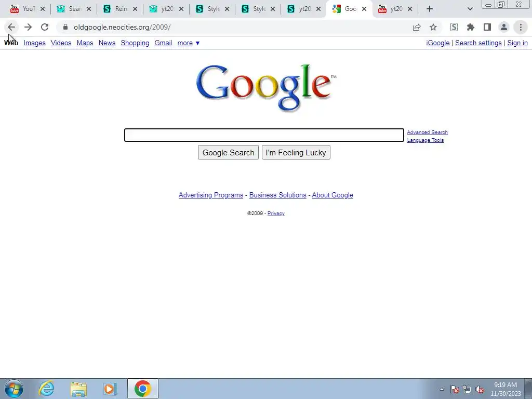Viewport: 532px width, 399px height.
Task: Open the Chrome profile avatar icon
Action: 504,27
